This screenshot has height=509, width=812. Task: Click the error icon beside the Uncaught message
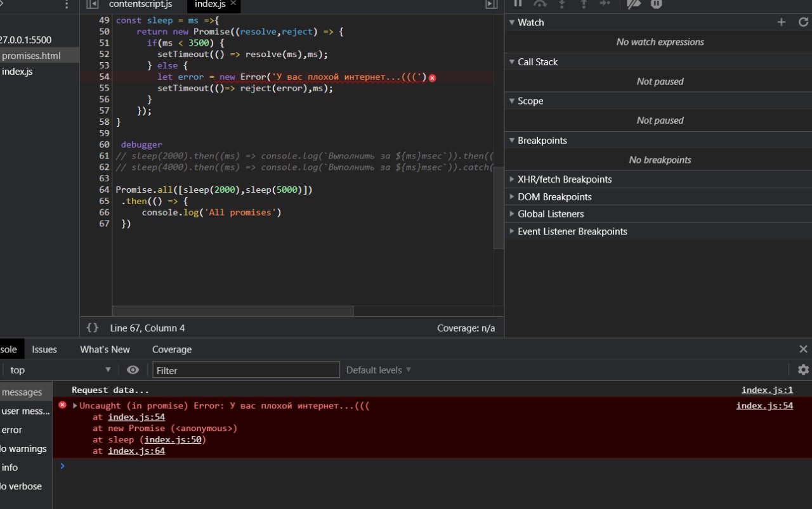(62, 405)
